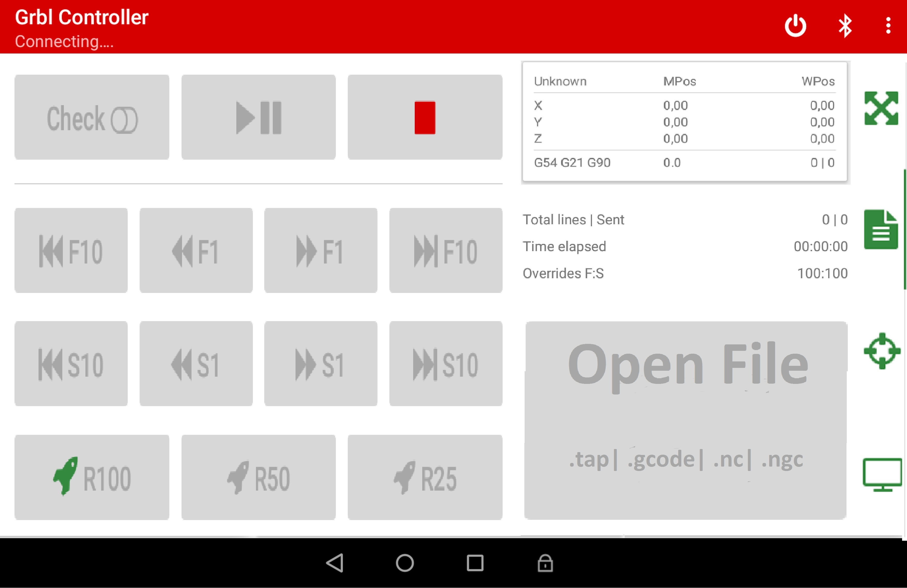Open the green monitor console tab icon
Screen dimensions: 907x588
(882, 475)
